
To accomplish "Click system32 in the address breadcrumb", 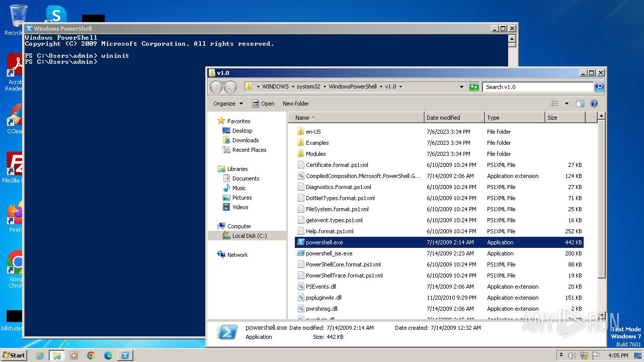I will [x=308, y=86].
